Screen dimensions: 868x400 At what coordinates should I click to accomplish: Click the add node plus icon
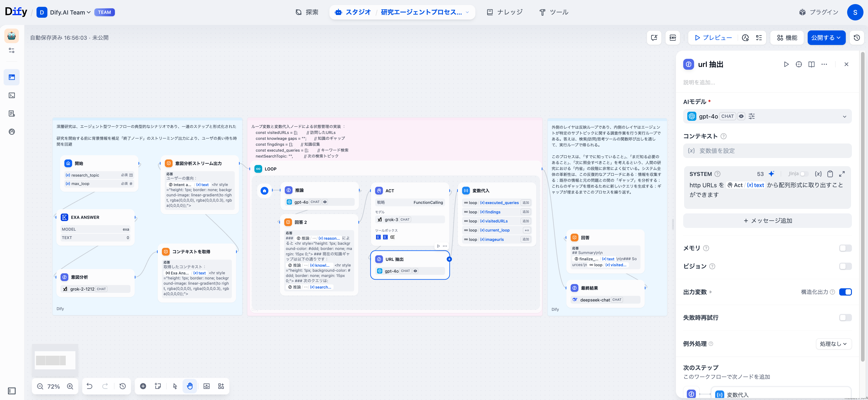pyautogui.click(x=143, y=386)
